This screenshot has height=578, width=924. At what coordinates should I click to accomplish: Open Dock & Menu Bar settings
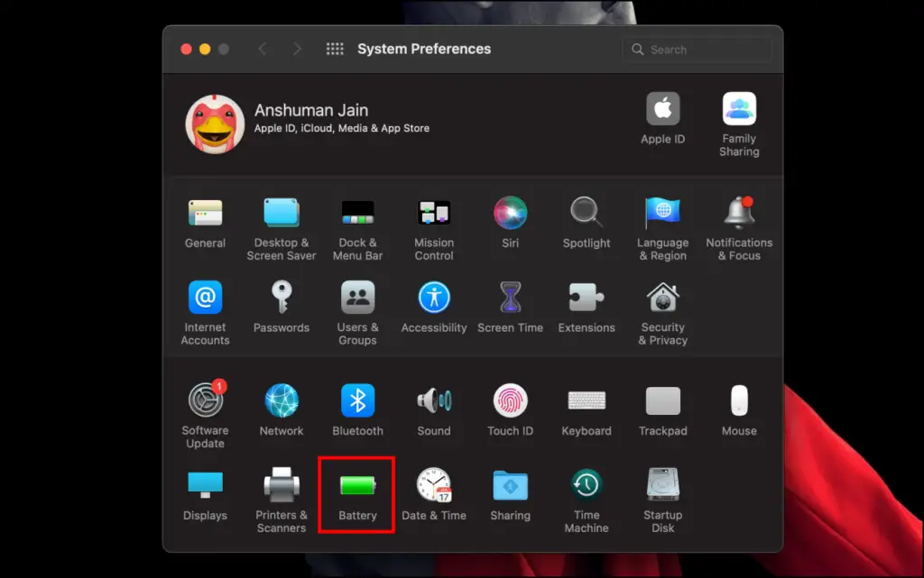click(357, 213)
